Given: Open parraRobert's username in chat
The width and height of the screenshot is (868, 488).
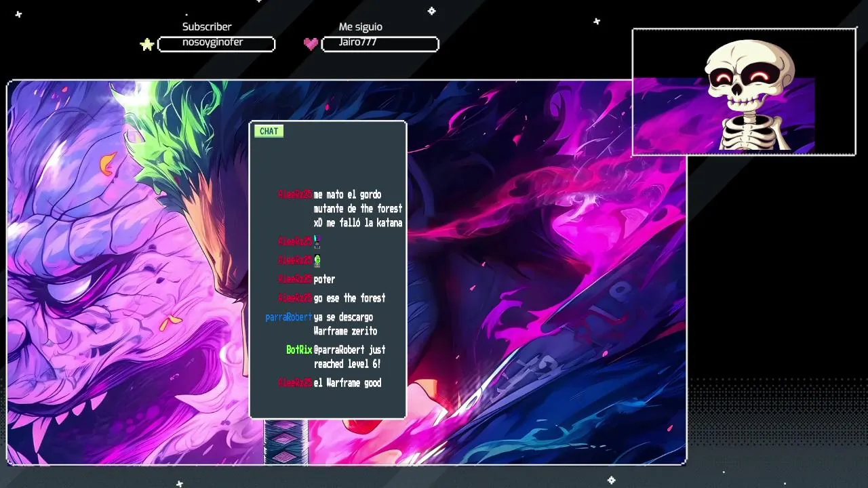Looking at the screenshot, I should 289,317.
